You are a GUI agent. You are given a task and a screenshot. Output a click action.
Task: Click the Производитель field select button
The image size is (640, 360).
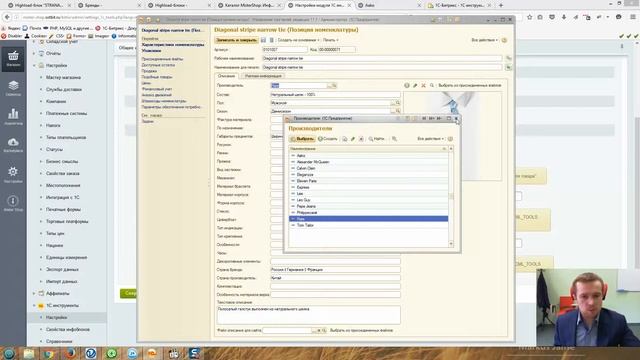click(x=329, y=85)
